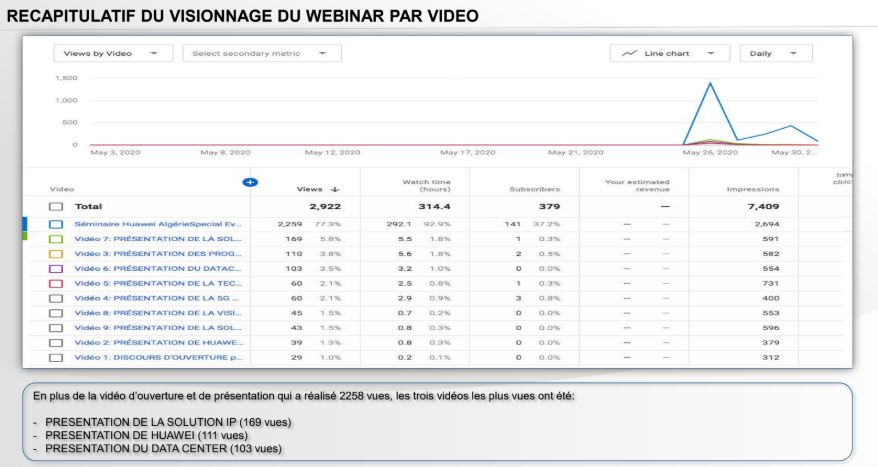Click the Subscribers column header
The width and height of the screenshot is (878, 467).
click(x=533, y=187)
